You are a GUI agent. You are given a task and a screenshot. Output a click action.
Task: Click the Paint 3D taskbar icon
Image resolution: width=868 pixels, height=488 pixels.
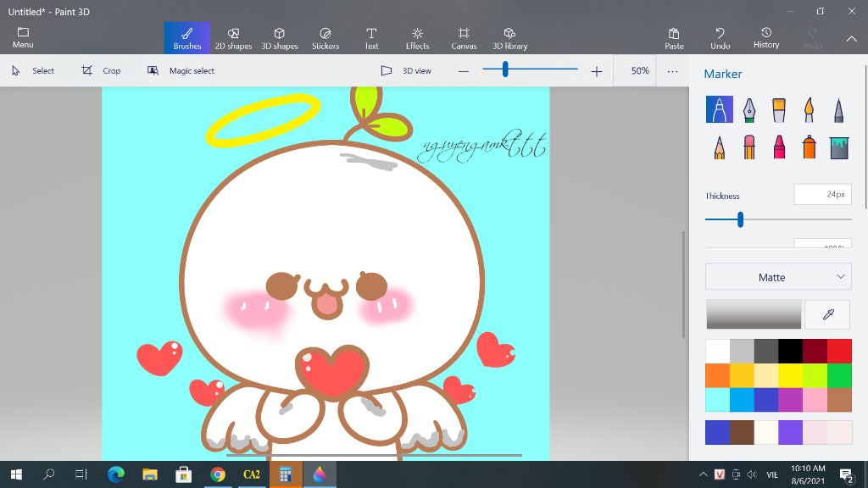[320, 474]
